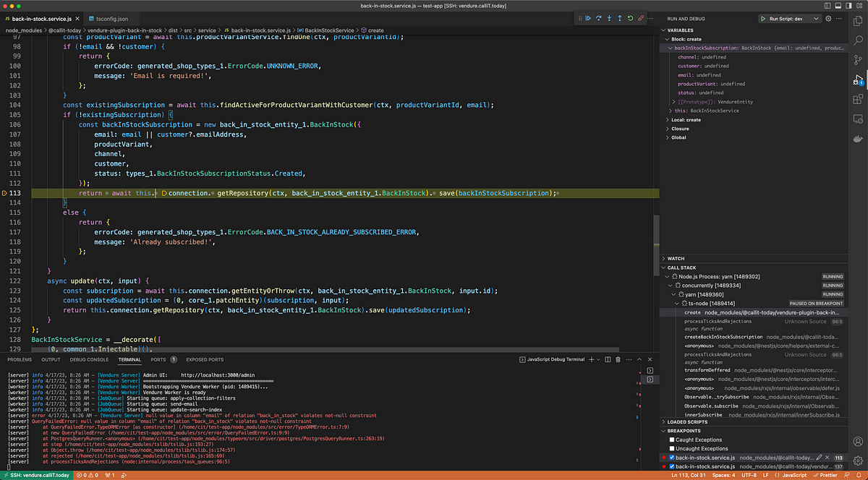The height and width of the screenshot is (480, 868).
Task: Maximize the terminal panel size
Action: 640,359
